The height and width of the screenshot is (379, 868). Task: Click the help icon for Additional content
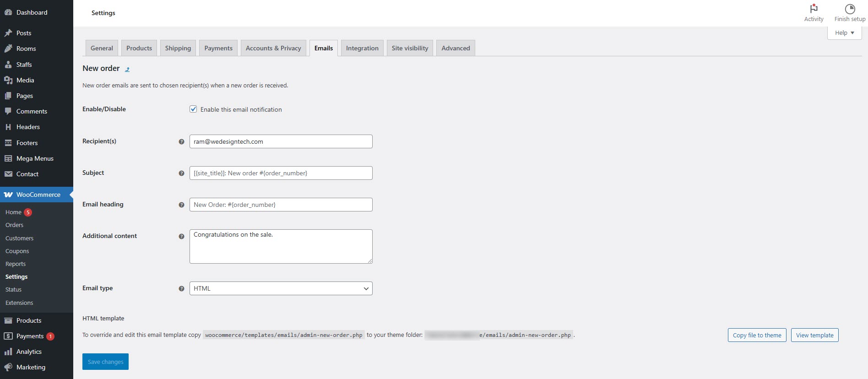(x=181, y=237)
